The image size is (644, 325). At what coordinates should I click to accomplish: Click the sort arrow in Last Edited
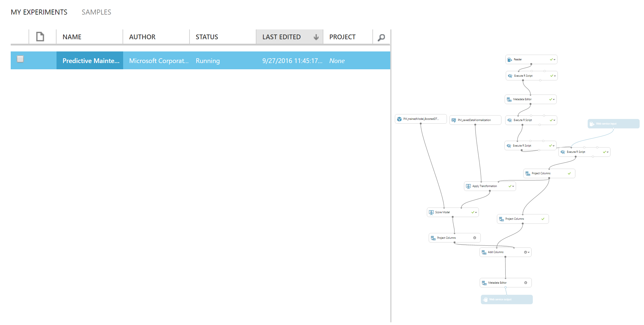coord(316,37)
